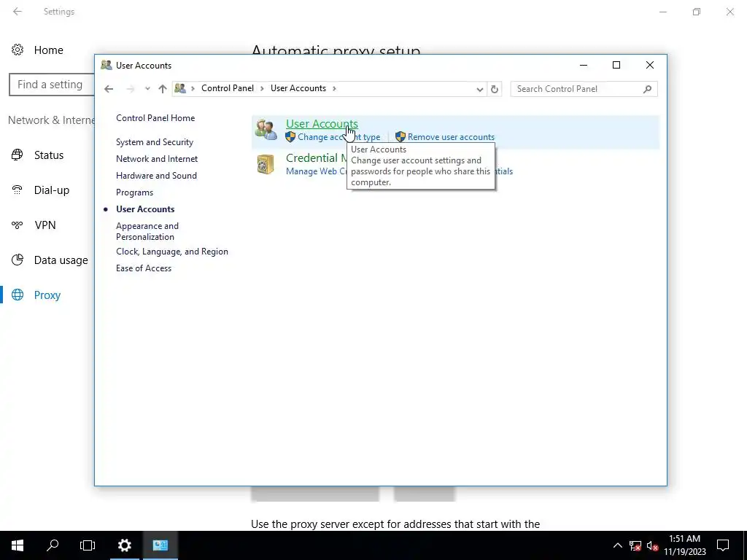Open Ease of Access category
The height and width of the screenshot is (560, 747).
pos(144,268)
